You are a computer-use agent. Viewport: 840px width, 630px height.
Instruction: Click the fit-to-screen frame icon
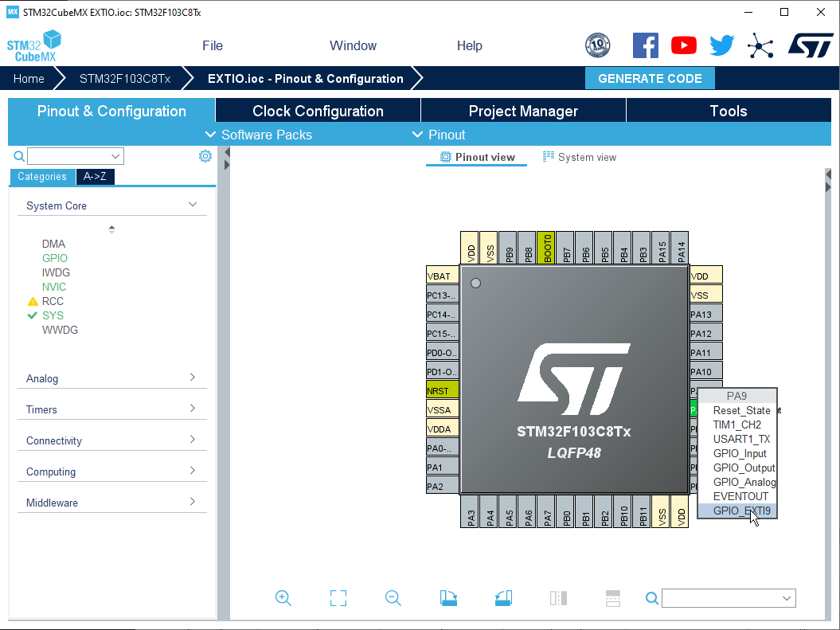tap(338, 598)
